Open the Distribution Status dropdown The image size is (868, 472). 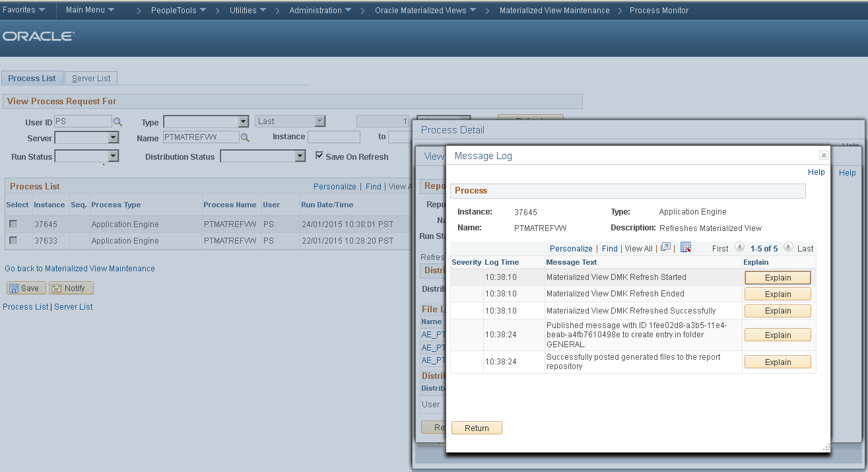[263, 156]
